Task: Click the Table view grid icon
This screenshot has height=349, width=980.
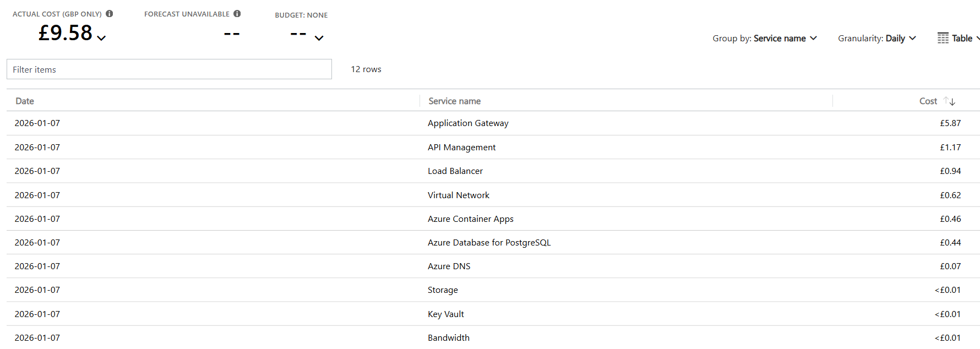Action: pos(943,38)
